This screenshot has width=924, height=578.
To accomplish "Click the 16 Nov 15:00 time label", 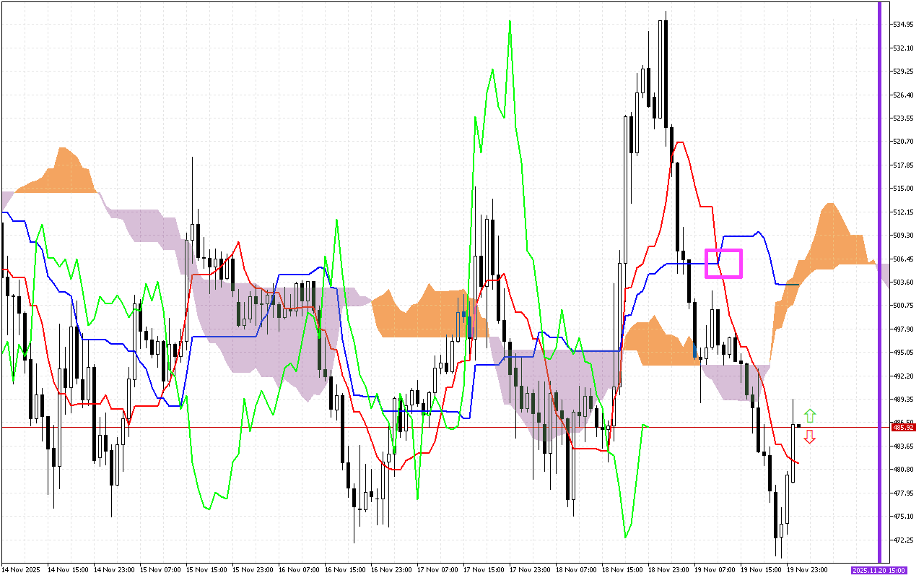I will (345, 569).
